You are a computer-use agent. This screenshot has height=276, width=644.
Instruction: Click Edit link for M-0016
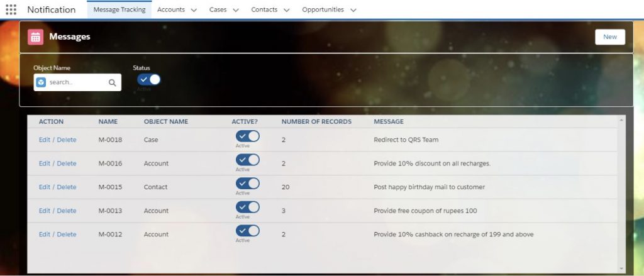point(45,163)
